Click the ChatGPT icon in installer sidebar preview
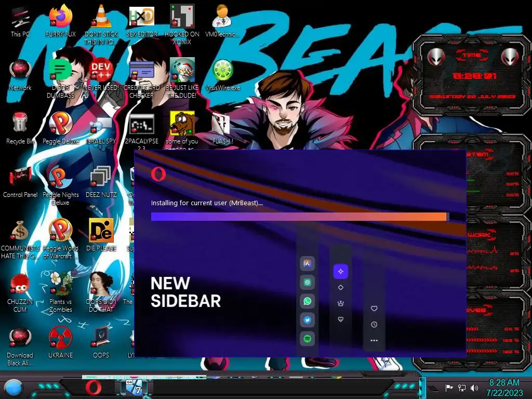The width and height of the screenshot is (532, 399). (x=307, y=282)
